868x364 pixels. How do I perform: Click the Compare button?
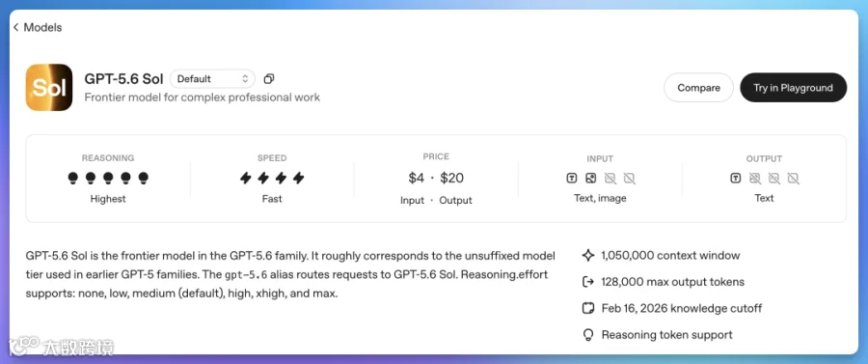[698, 88]
